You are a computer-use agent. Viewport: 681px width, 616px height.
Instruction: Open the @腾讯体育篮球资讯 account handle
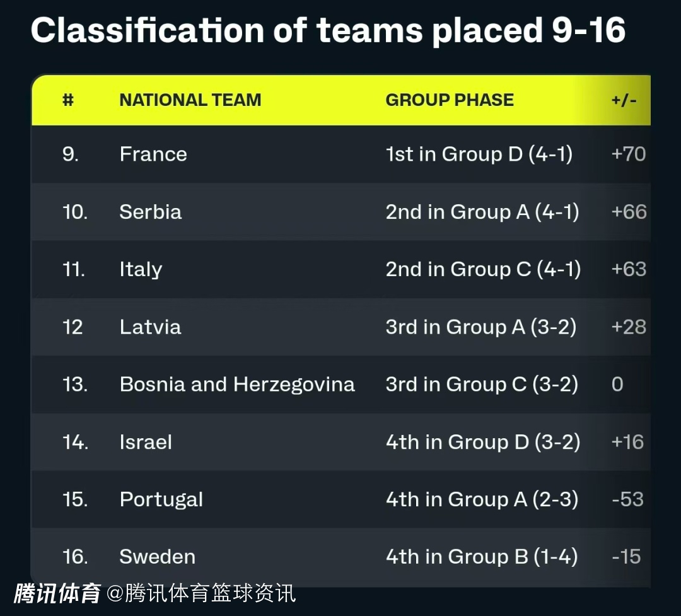[201, 593]
